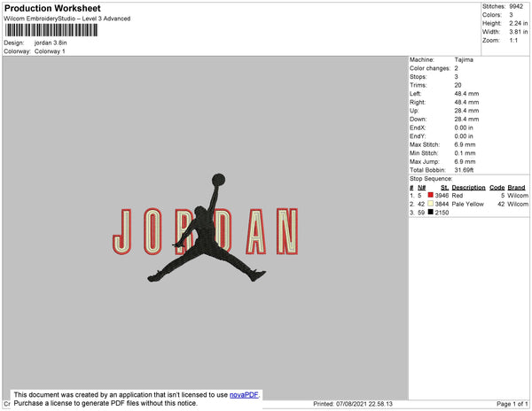Click the 'Color changes:' label

point(430,68)
